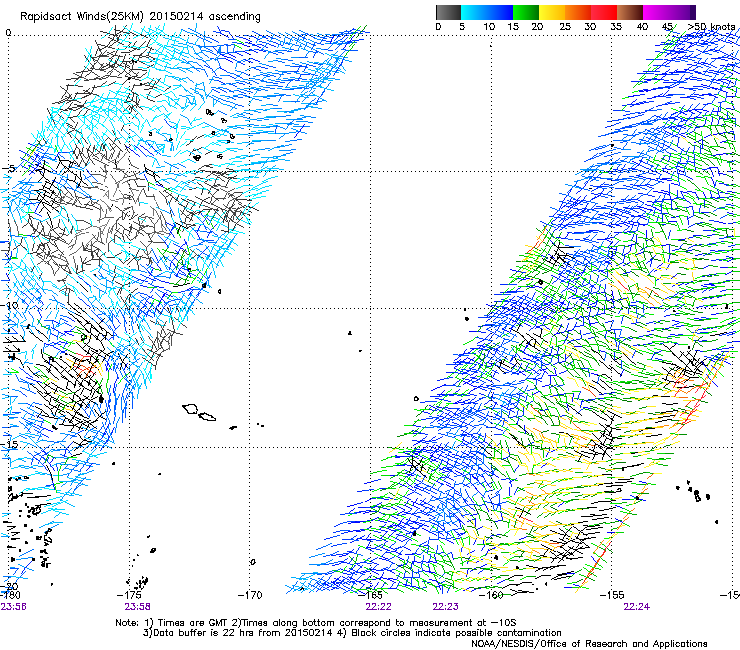
Task: Click the 23:56 pass time label
Action: point(13,607)
